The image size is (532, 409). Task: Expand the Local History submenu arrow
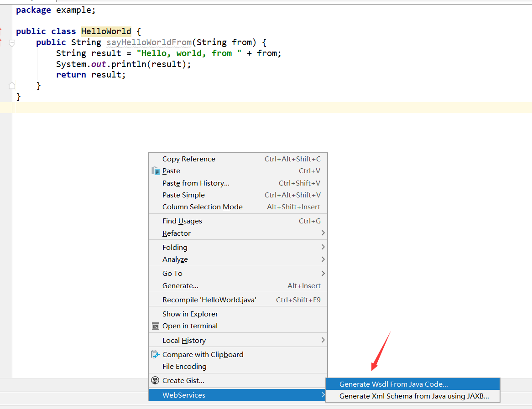(323, 340)
